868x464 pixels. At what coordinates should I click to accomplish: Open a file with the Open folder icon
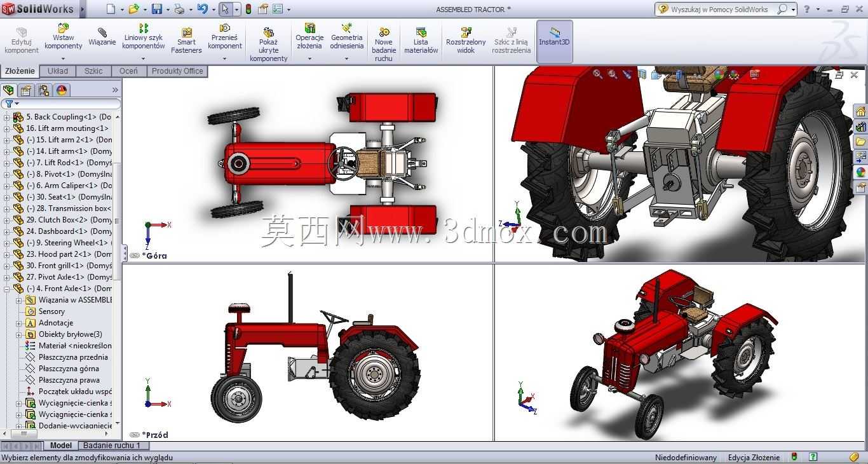tap(133, 9)
